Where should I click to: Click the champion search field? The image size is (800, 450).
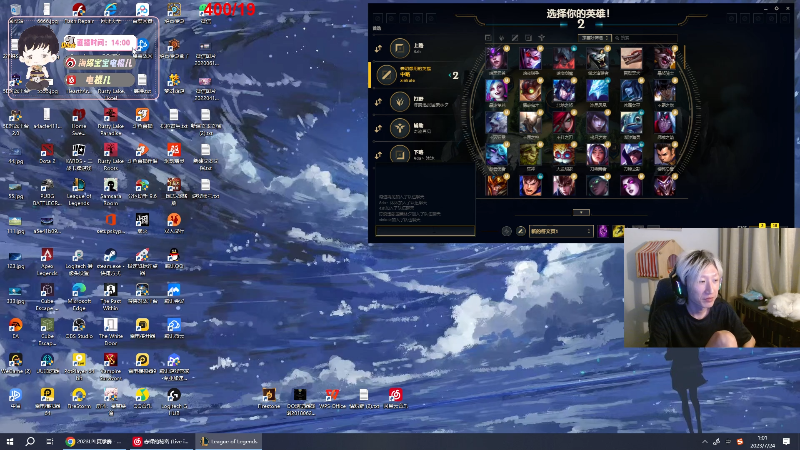[645, 38]
